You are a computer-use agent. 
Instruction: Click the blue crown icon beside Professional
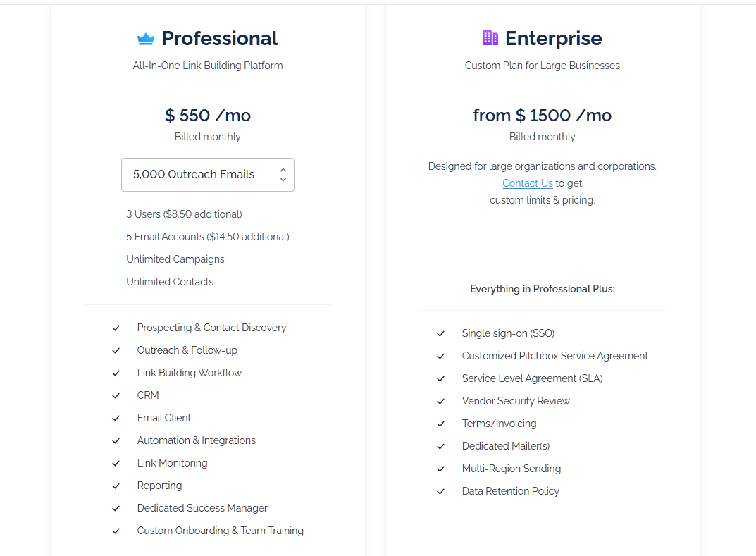[x=146, y=39]
